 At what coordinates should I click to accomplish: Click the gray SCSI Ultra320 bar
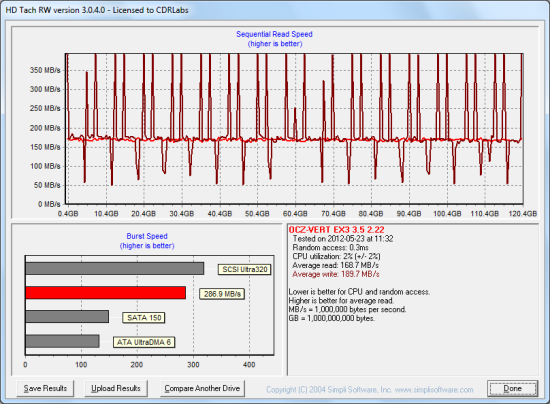coord(115,269)
